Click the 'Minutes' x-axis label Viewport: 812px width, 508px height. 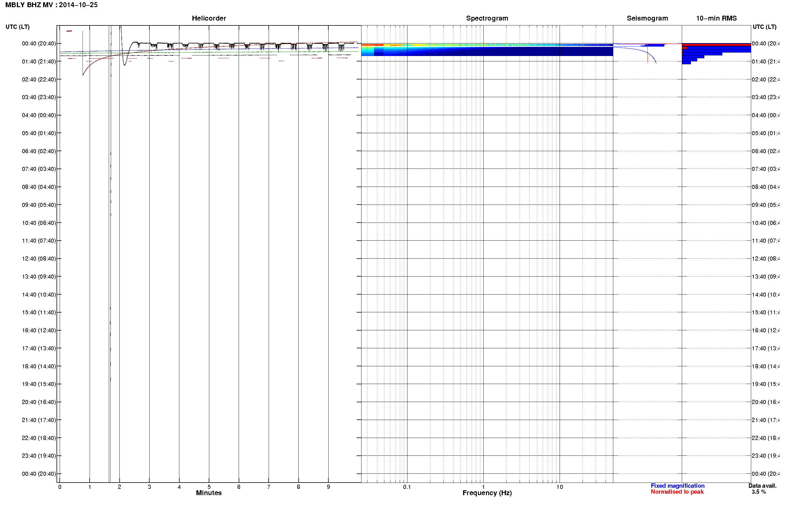pyautogui.click(x=209, y=493)
